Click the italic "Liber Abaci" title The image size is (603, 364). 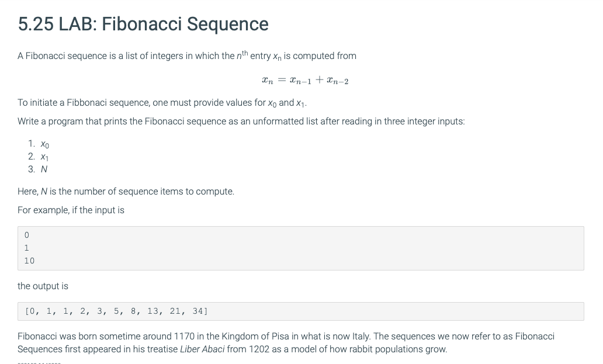tap(202, 349)
